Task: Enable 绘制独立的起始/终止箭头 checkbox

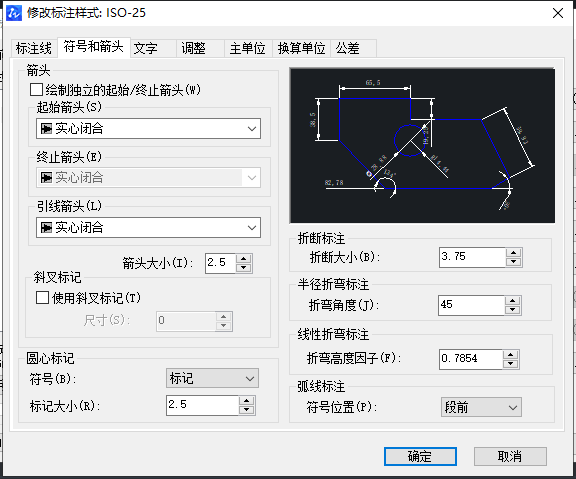Action: [36, 90]
